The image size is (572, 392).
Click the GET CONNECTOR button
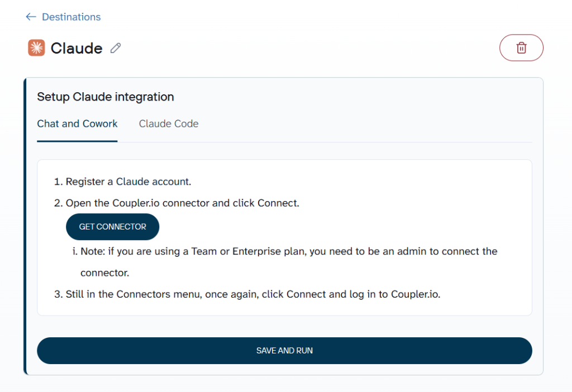(x=112, y=227)
